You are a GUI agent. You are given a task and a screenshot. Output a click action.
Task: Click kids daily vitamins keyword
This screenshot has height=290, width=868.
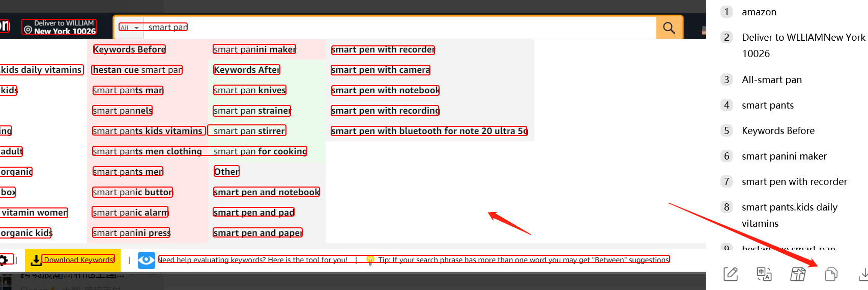coord(41,70)
